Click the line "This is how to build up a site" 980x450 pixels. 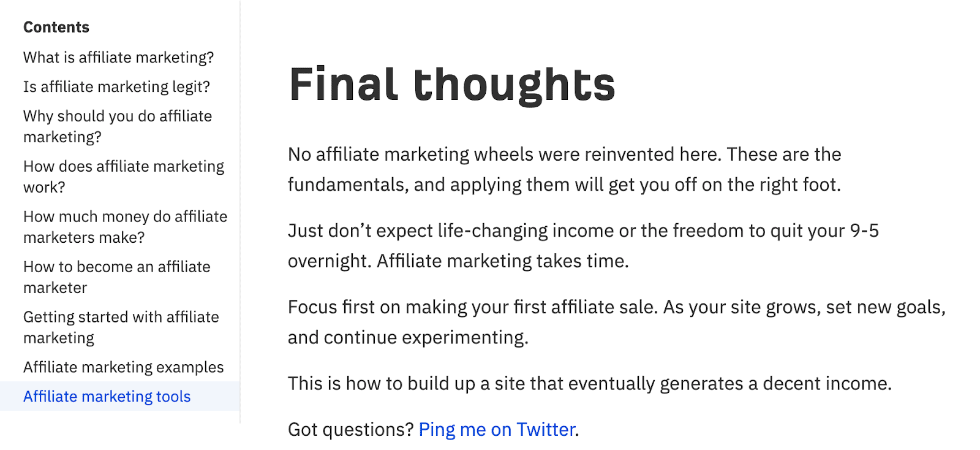(589, 384)
